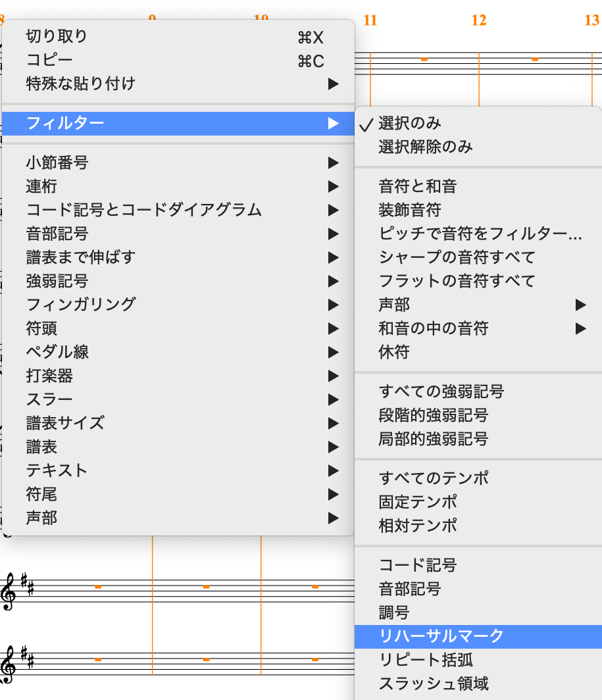Click the whole rest in bar 11

point(424,59)
